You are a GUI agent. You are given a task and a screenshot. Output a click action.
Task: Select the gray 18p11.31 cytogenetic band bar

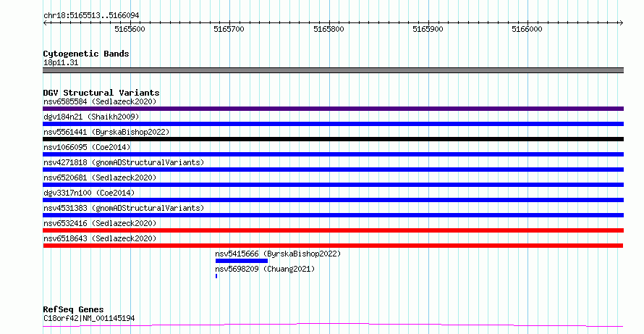coord(333,70)
